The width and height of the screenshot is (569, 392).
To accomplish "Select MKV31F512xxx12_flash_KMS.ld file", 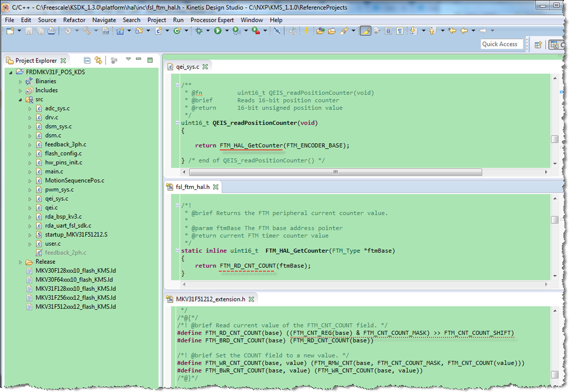I will point(76,307).
